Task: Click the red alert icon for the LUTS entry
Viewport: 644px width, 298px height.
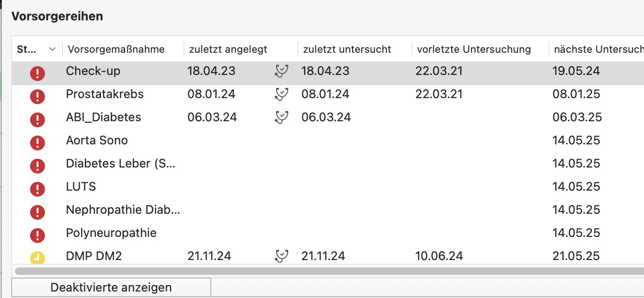Action: [38, 189]
